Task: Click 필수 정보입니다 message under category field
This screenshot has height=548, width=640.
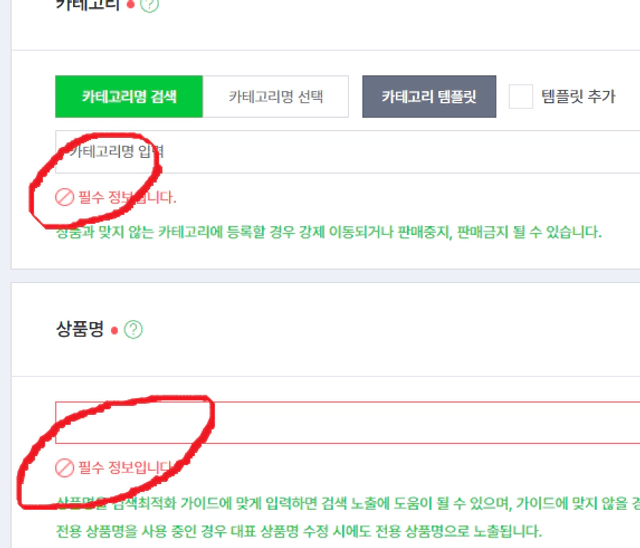Action: (x=127, y=197)
